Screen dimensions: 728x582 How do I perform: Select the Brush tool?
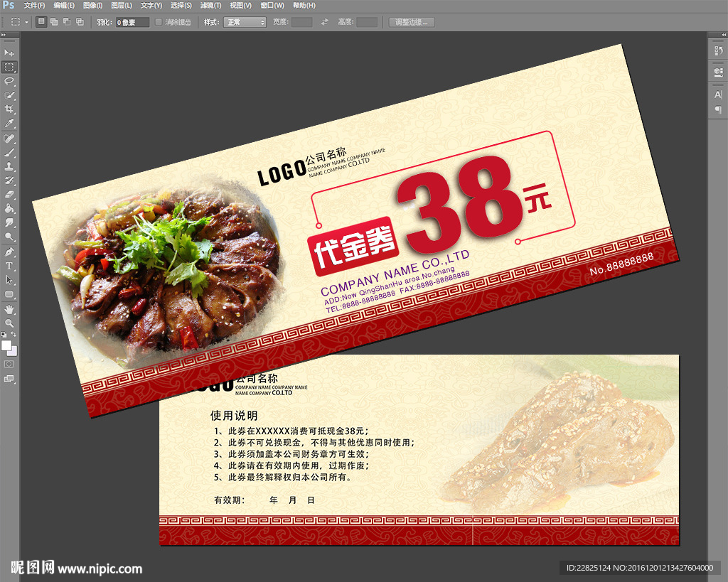coord(9,153)
